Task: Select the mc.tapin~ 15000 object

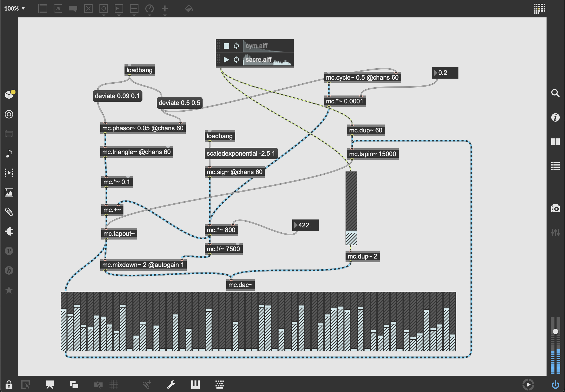Action: pos(373,154)
